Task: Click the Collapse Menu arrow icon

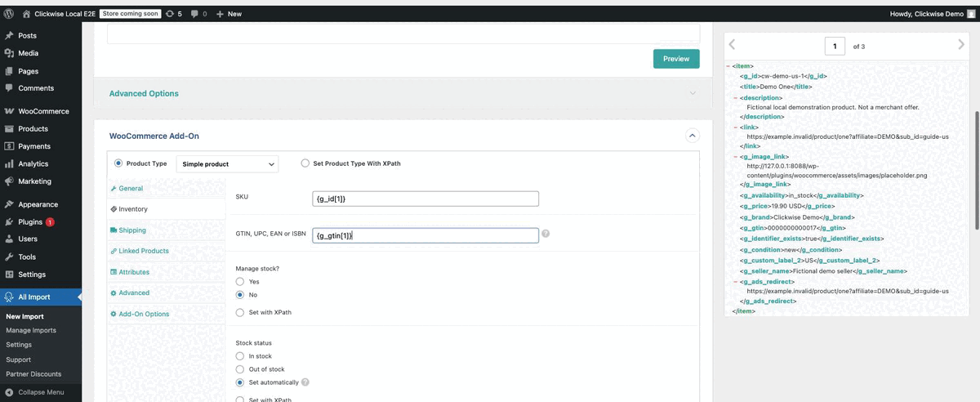Action: click(x=9, y=392)
